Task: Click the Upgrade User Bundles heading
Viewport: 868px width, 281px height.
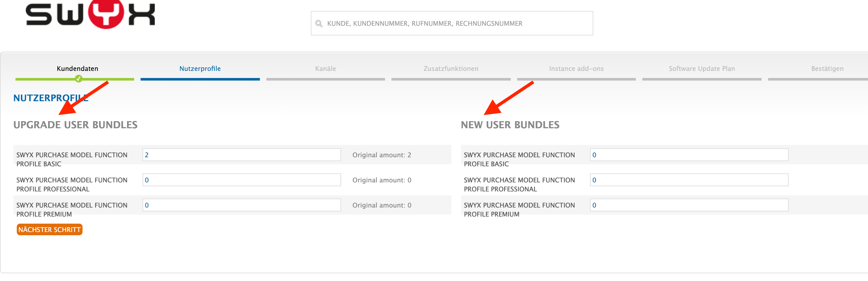Action: pyautogui.click(x=75, y=125)
